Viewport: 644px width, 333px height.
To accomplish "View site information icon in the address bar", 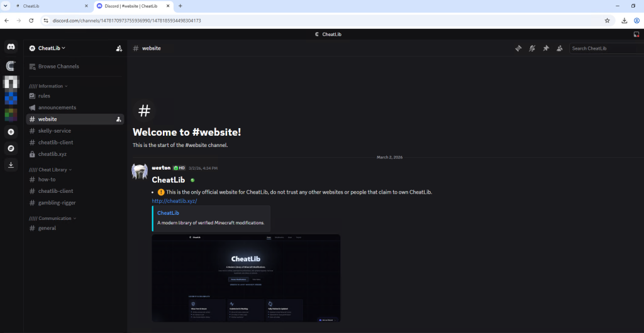I will [46, 21].
